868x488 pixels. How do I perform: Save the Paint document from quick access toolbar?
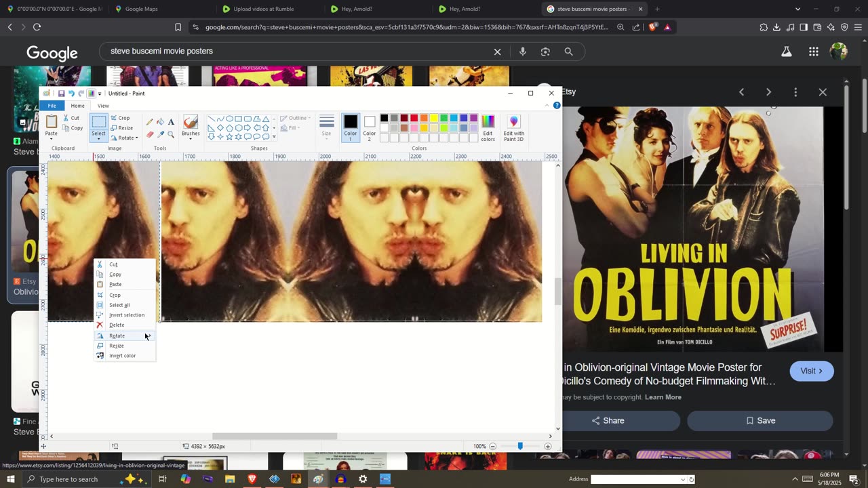tap(61, 94)
